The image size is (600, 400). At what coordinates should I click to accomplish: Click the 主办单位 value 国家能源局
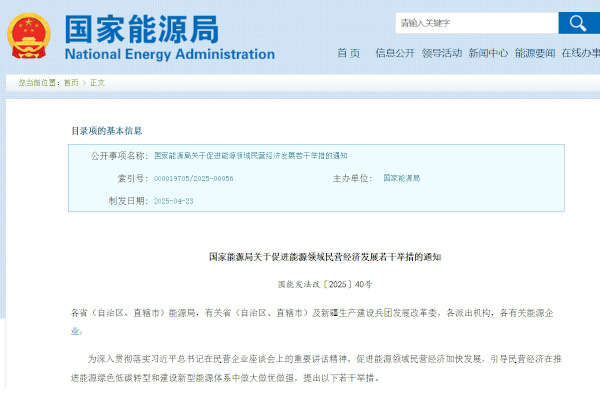[402, 178]
